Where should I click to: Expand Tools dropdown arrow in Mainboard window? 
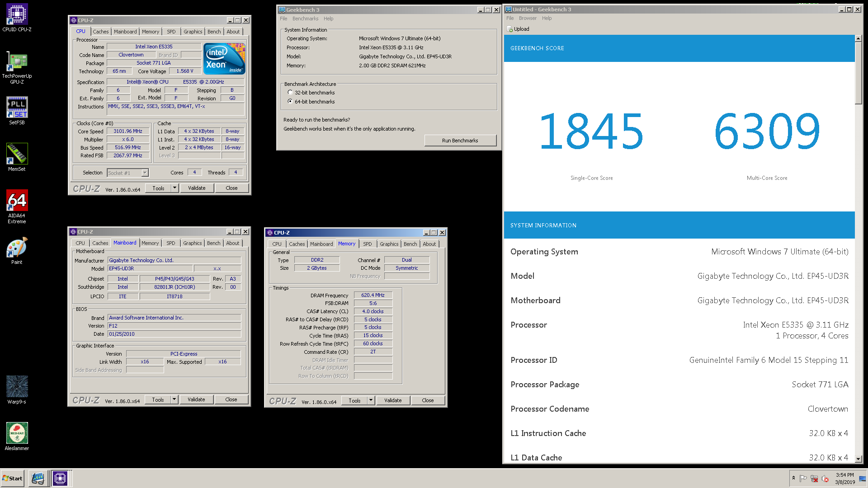click(175, 399)
